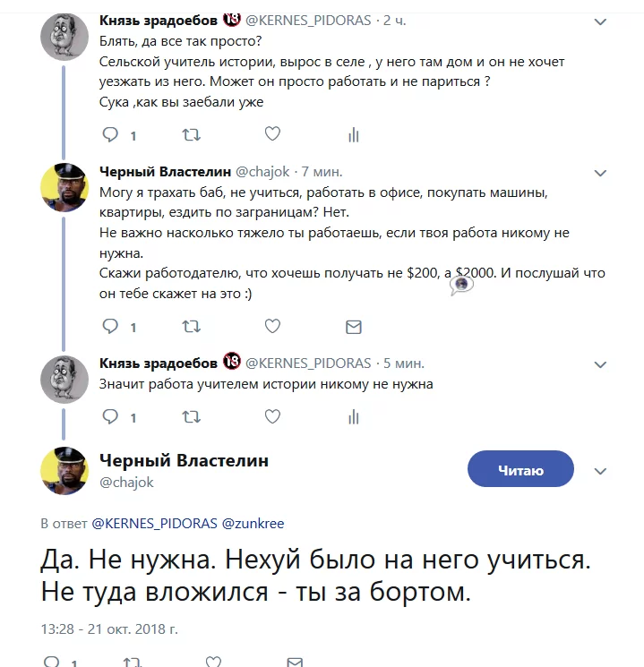Like the 5 мин. tweet
Viewport: 644px width, 667px height.
pyautogui.click(x=272, y=415)
